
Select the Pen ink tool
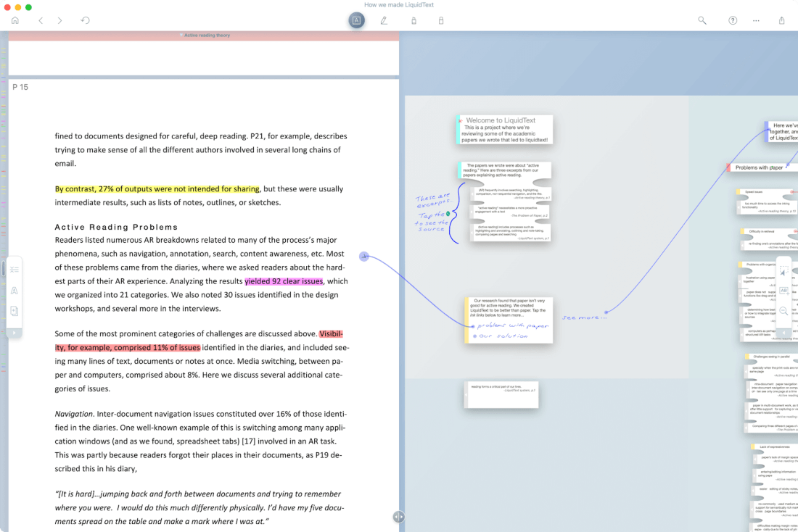click(384, 20)
